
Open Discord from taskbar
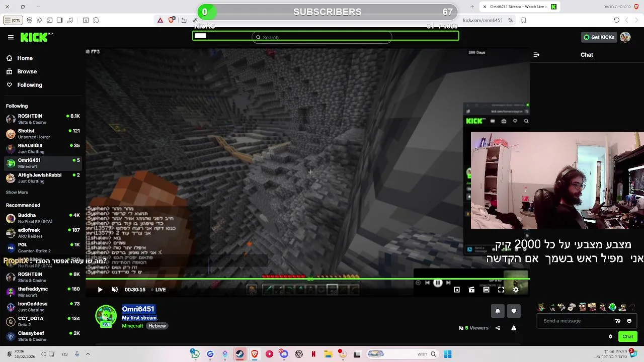[284, 354]
